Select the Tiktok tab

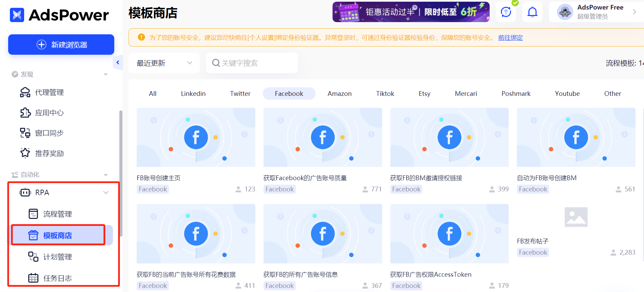pyautogui.click(x=385, y=93)
